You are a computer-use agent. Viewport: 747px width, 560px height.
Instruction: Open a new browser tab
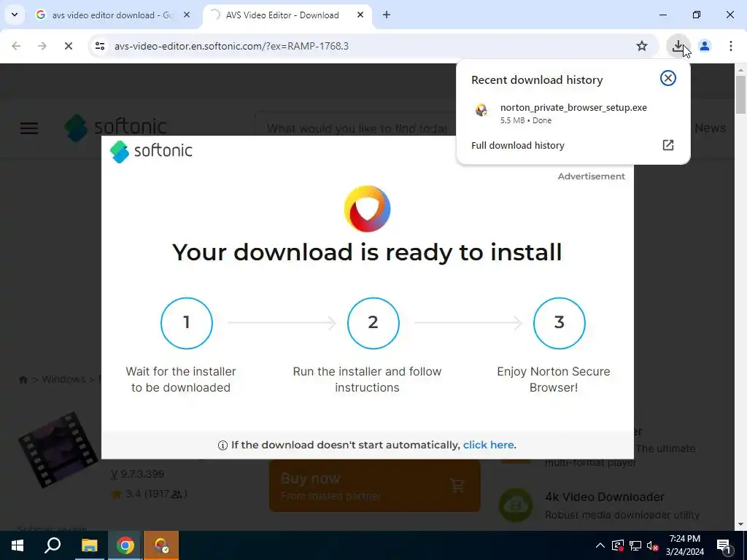click(x=387, y=15)
